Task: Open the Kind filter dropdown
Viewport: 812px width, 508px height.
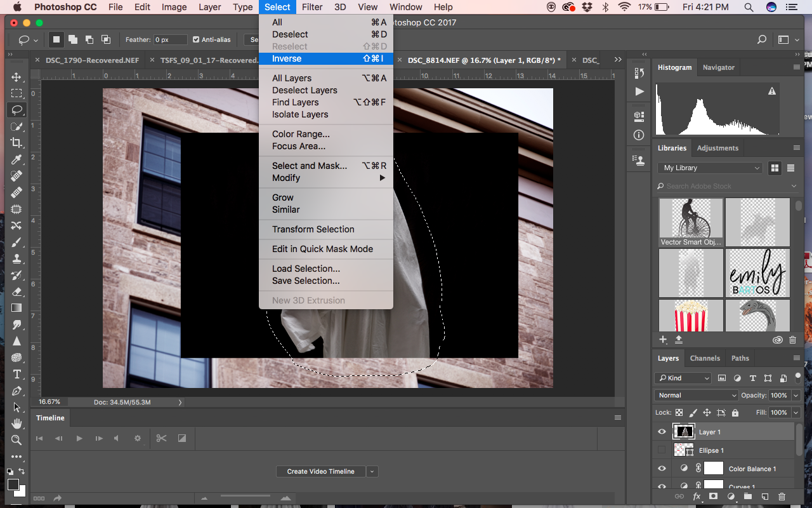Action: click(x=683, y=378)
